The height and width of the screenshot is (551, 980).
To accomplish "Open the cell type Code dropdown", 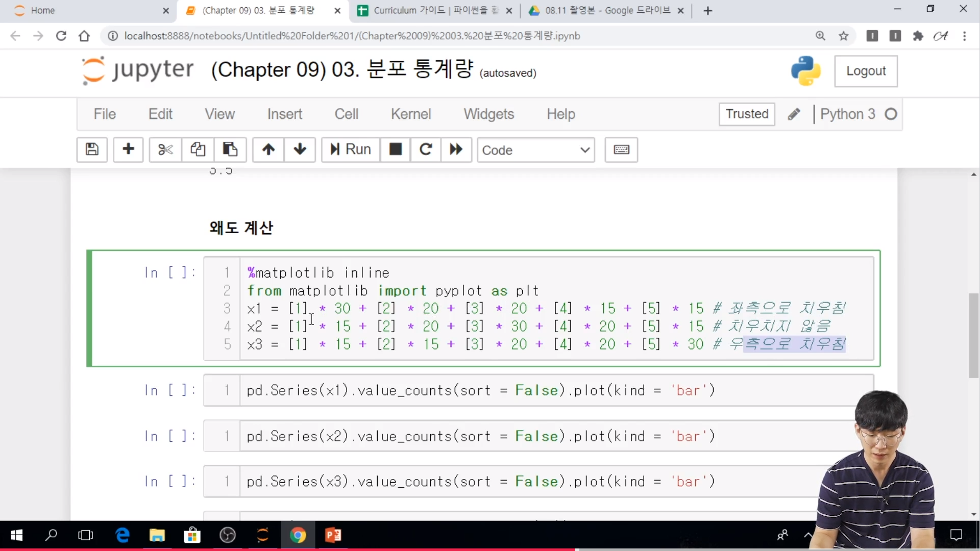I will click(x=536, y=150).
